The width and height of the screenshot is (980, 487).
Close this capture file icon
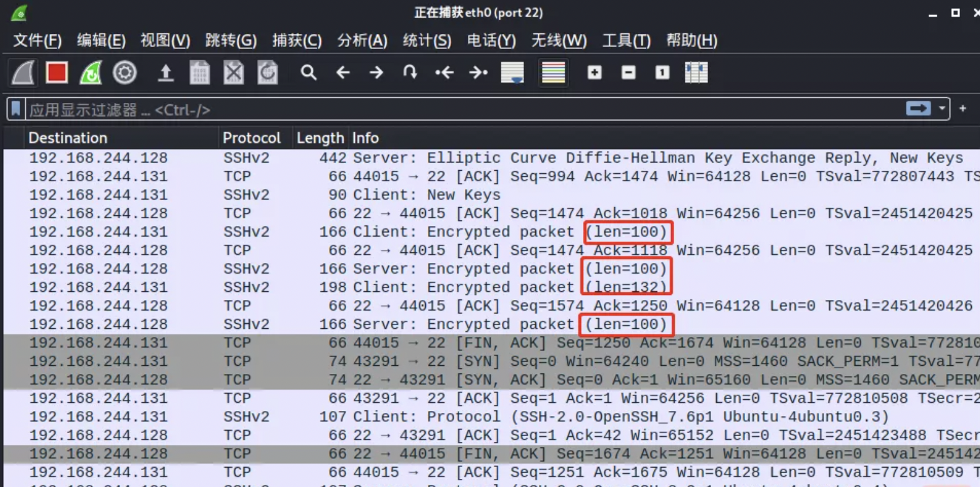[x=234, y=73]
